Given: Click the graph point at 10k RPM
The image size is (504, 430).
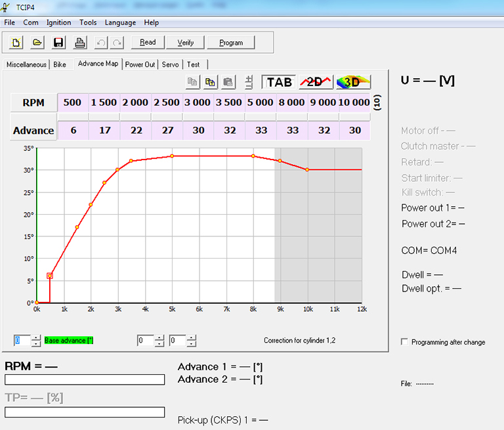Looking at the screenshot, I should (x=307, y=169).
